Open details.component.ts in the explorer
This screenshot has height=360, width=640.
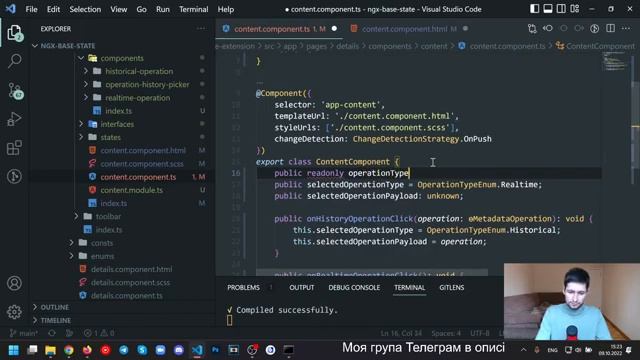[x=127, y=296]
